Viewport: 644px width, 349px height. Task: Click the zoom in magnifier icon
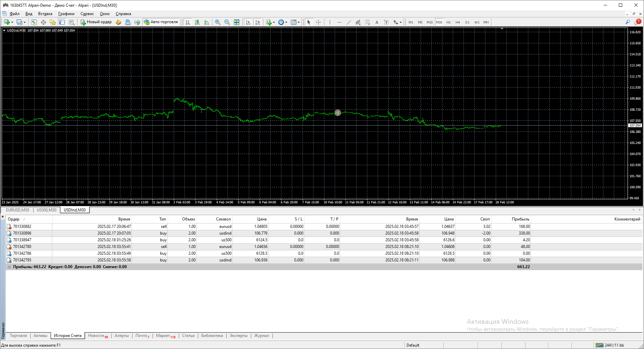point(218,22)
